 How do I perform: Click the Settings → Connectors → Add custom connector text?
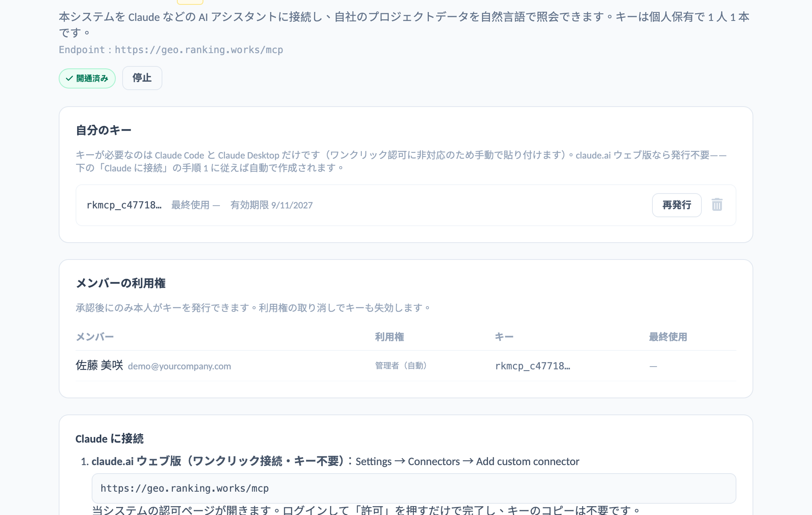467,461
